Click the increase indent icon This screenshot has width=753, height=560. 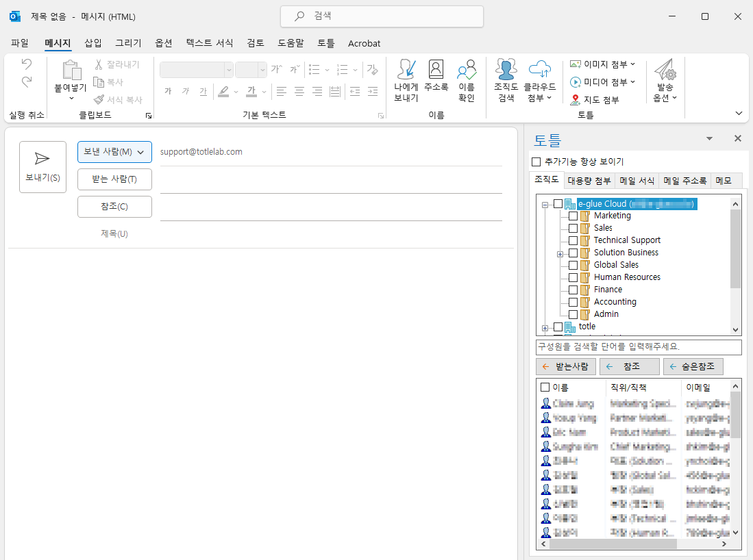[x=373, y=91]
